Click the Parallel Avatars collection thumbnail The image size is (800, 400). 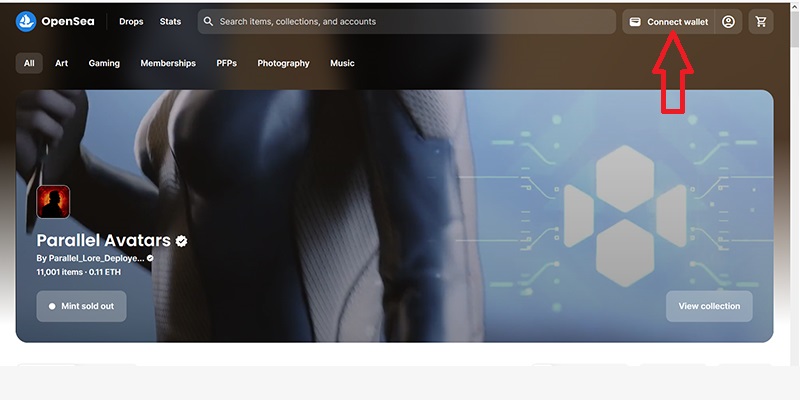coord(53,202)
